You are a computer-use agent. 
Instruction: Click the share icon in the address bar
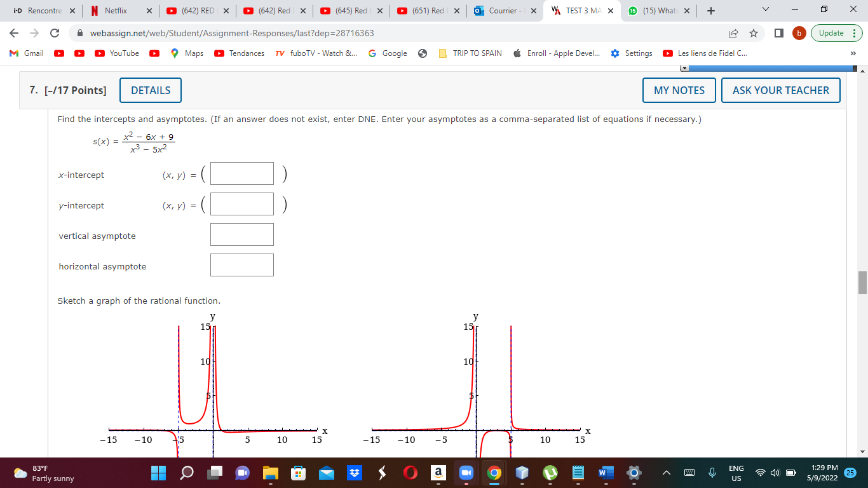pos(733,33)
